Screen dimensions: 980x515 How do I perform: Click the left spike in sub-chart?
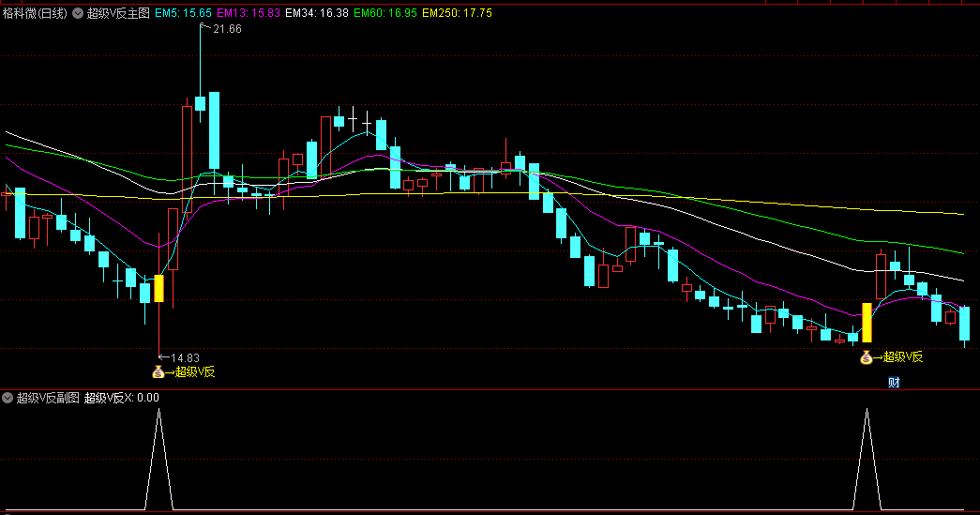[x=158, y=460]
